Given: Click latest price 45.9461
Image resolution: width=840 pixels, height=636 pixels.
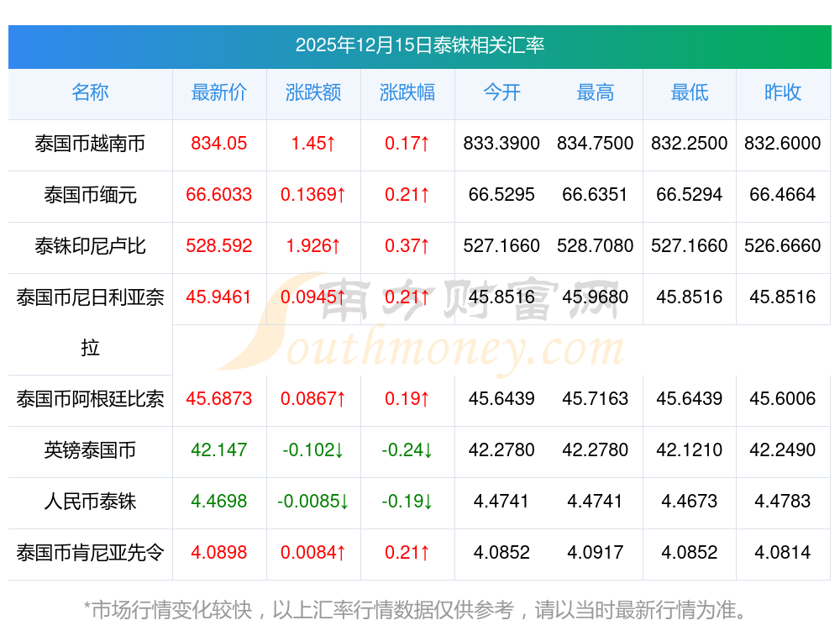Looking at the screenshot, I should click(219, 297).
